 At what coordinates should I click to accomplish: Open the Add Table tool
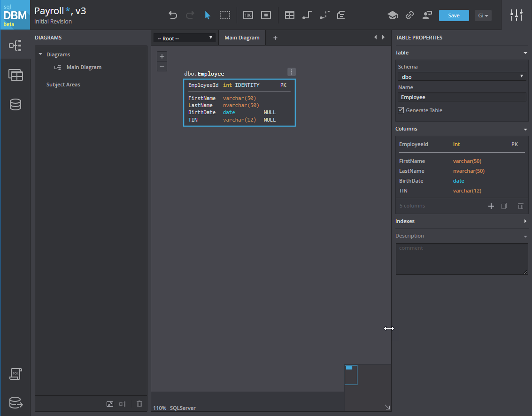point(290,15)
